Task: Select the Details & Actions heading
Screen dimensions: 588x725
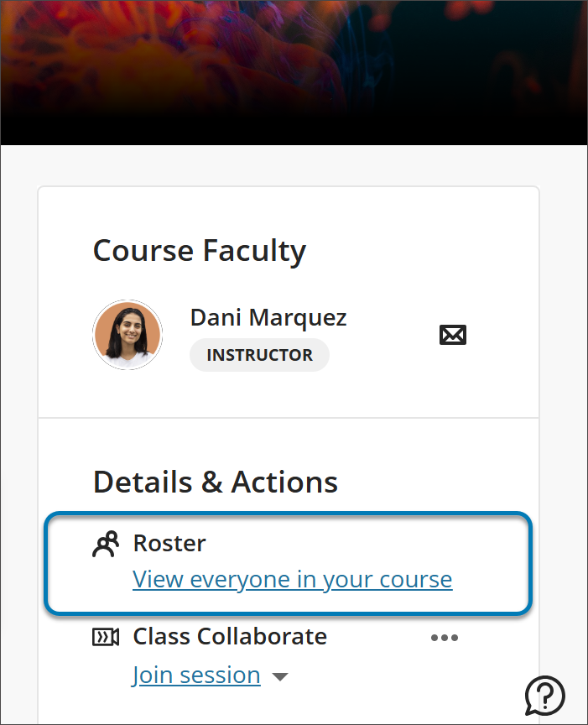Action: [x=216, y=482]
